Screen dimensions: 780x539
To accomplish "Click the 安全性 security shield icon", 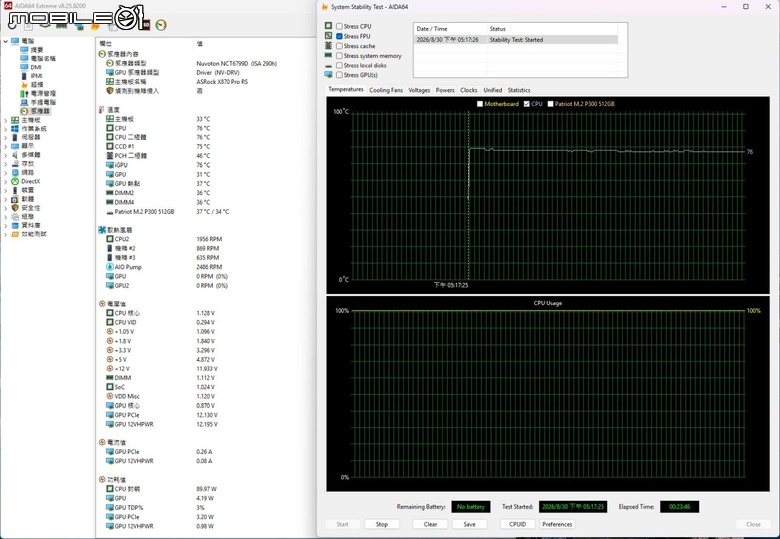I will click(x=15, y=208).
